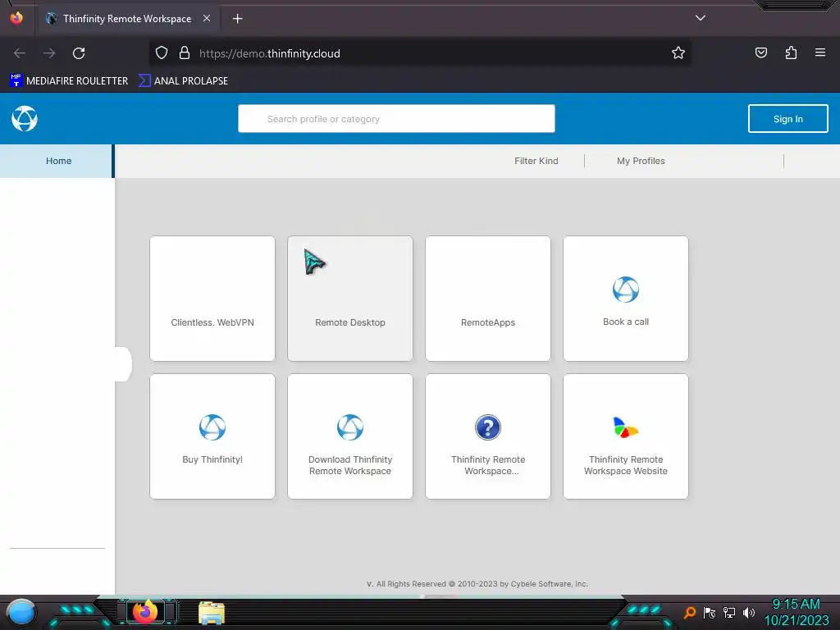This screenshot has height=630, width=840.
Task: Click the Cybele Software copyright footer text
Action: [477, 584]
